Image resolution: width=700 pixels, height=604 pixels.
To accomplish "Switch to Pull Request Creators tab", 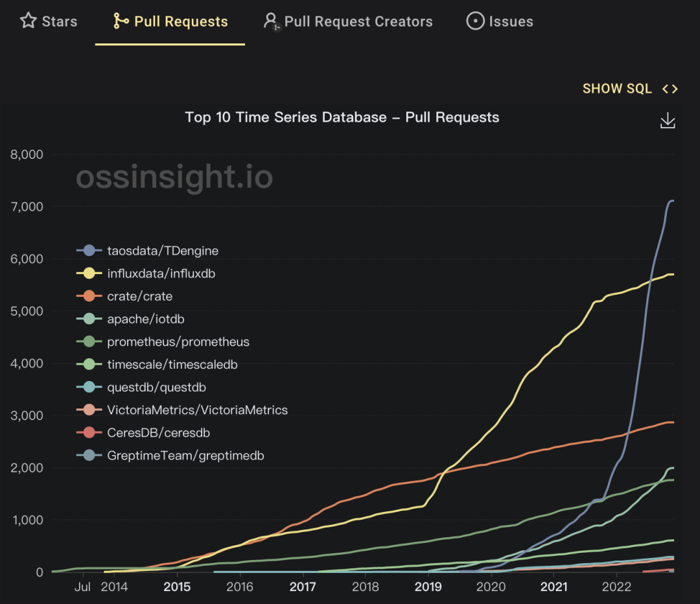I will coord(348,21).
